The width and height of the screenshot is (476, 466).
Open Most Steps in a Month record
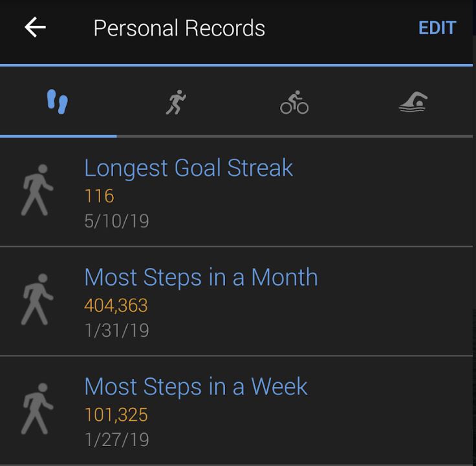click(237, 301)
